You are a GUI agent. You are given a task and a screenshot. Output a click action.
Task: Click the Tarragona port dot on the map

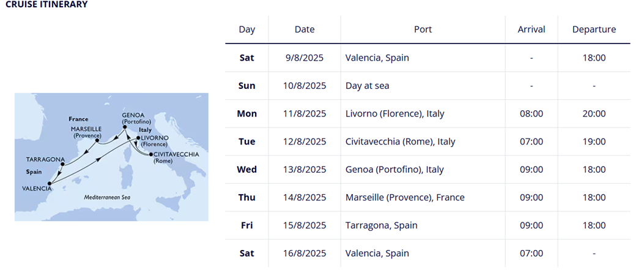click(62, 165)
